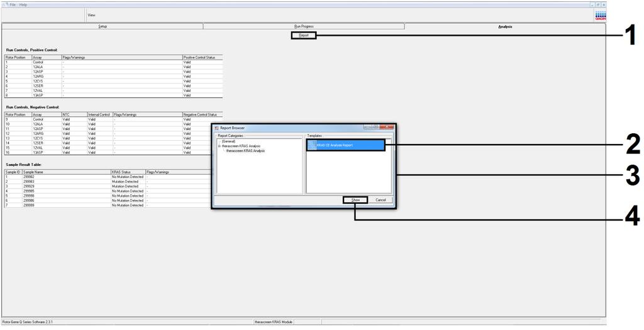Viewport: 644px width, 330px height.
Task: Click the QIAGEN logo icon
Action: pos(600,15)
